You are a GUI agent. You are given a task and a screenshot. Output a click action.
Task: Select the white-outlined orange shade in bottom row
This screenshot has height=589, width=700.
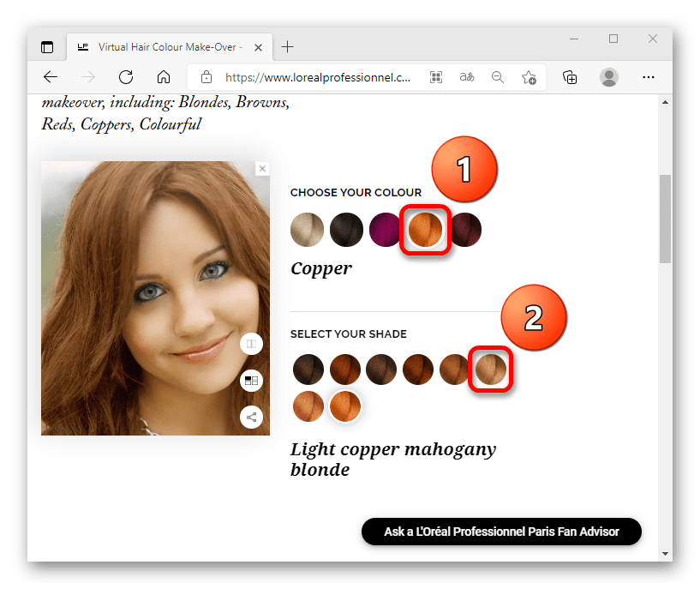[345, 406]
